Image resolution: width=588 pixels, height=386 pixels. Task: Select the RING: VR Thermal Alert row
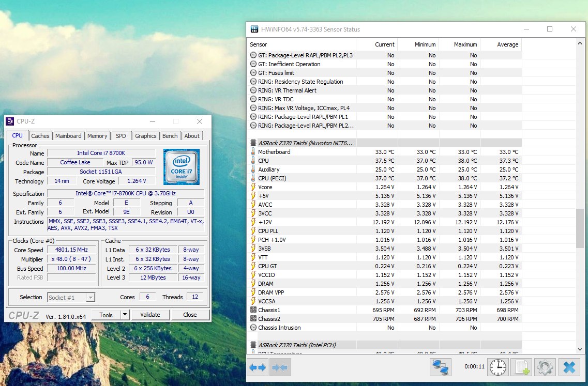[x=384, y=90]
